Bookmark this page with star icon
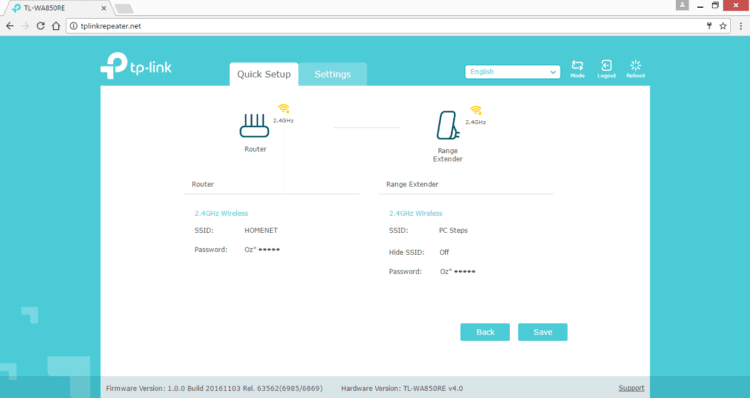The image size is (750, 398). pos(723,26)
